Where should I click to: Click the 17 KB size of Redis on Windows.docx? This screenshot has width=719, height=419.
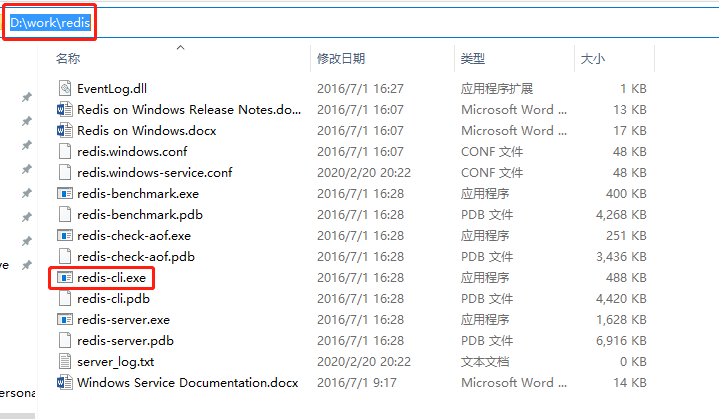click(630, 131)
